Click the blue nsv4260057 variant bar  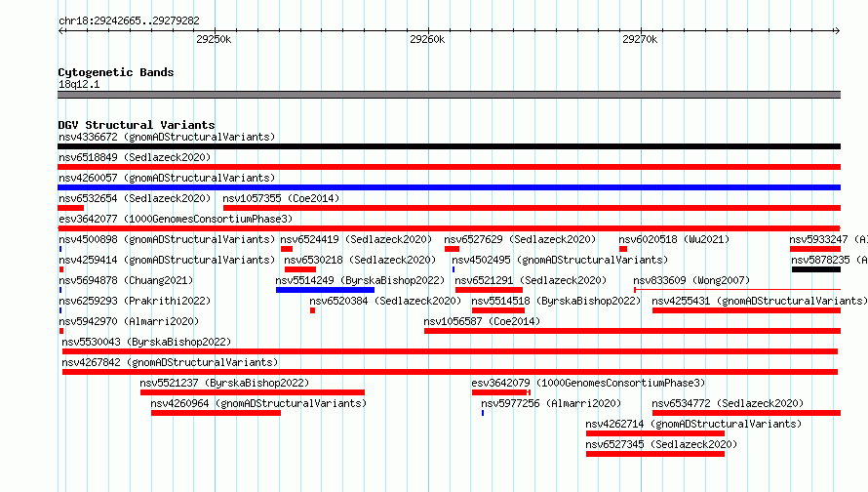point(449,187)
